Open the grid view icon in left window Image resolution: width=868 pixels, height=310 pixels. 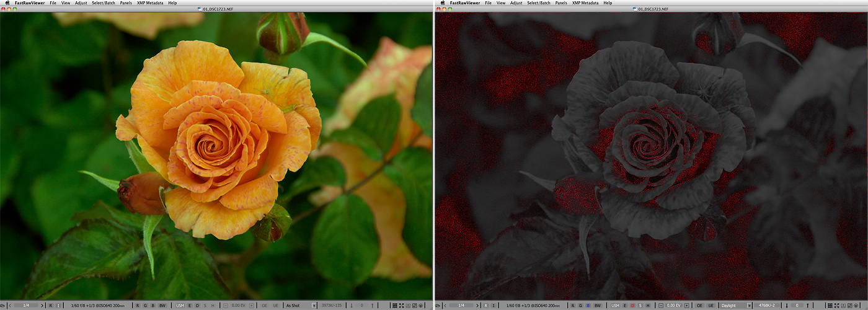pos(395,306)
